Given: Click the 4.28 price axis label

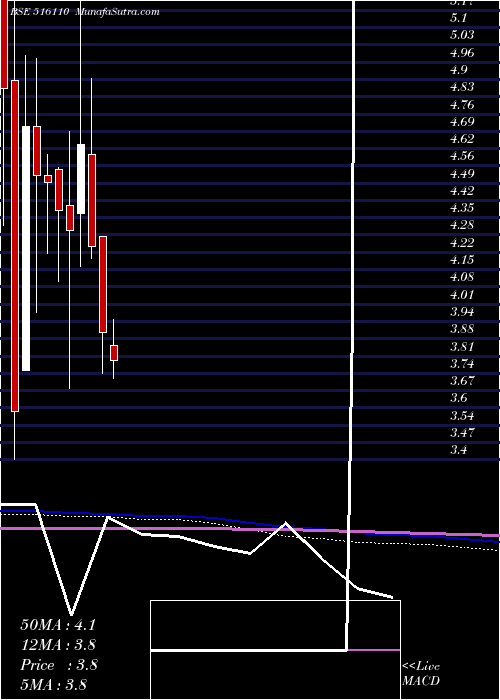Looking at the screenshot, I should tap(462, 225).
